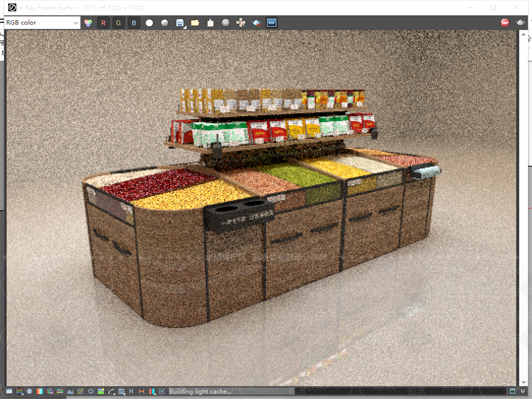
Task: Expand toolbar with bottom-right double chevron
Action: (x=523, y=391)
